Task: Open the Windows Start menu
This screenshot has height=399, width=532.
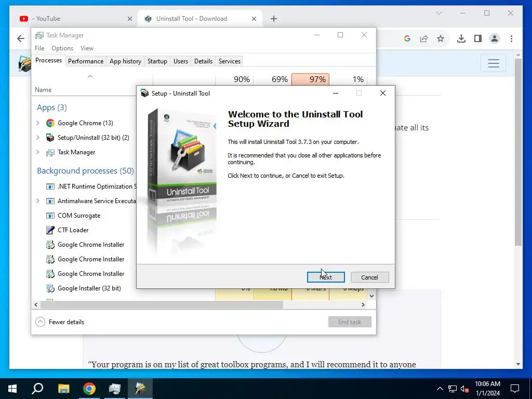Action: (x=12, y=389)
